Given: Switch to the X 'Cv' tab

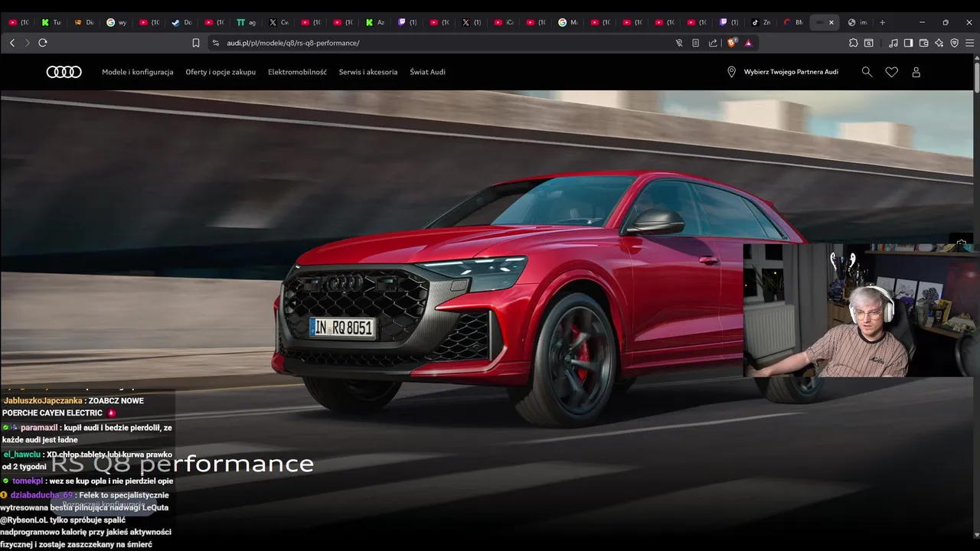Looking at the screenshot, I should (279, 22).
